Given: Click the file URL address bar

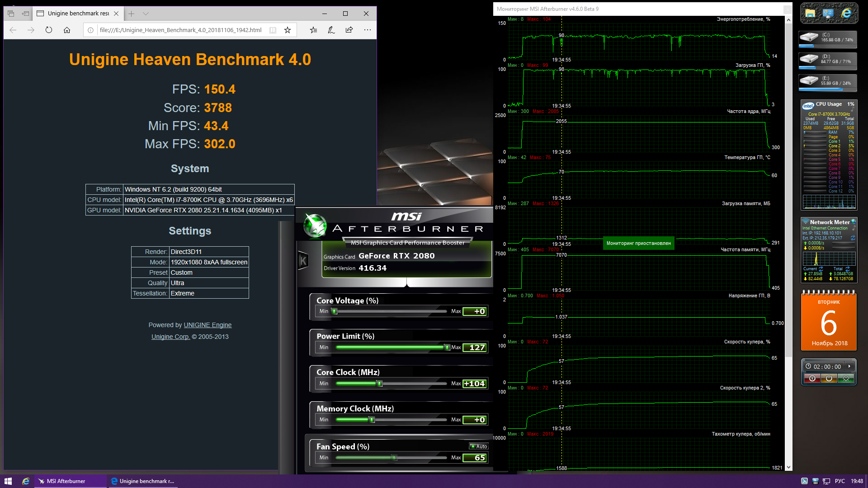Looking at the screenshot, I should [180, 30].
